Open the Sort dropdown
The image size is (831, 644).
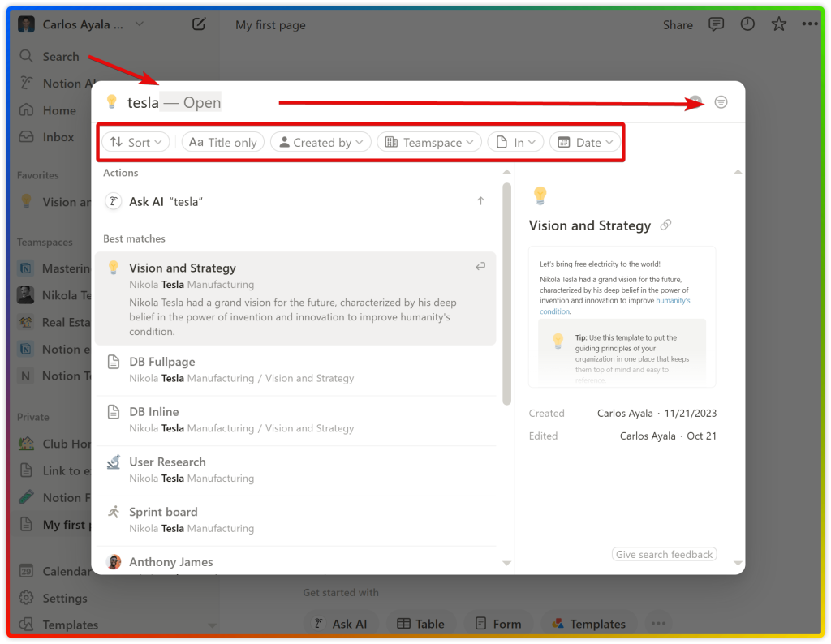click(x=136, y=142)
